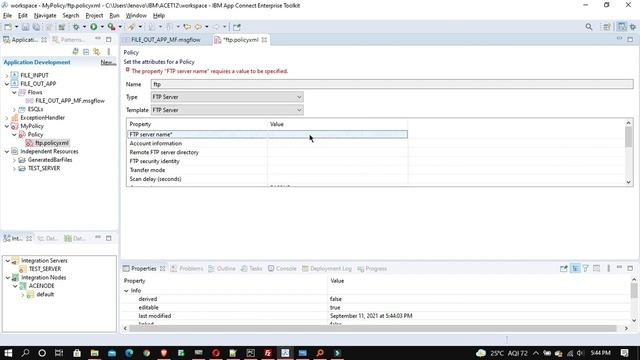Switch to the Deployment Log tab

[327, 269]
